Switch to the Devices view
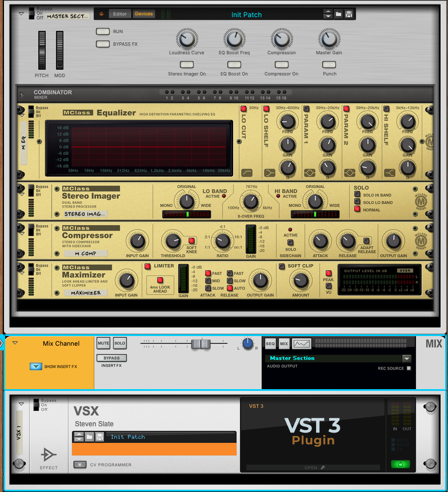 click(143, 14)
